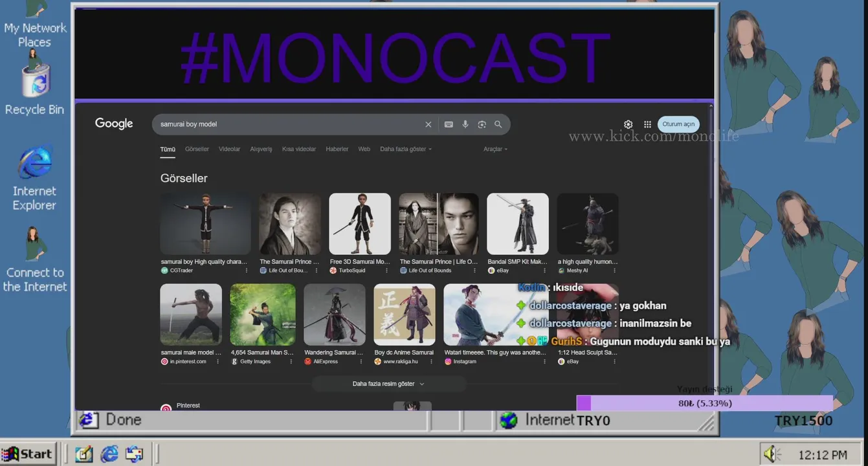Click the Pinterest favicon in results
This screenshot has width=868, height=466.
tap(166, 408)
